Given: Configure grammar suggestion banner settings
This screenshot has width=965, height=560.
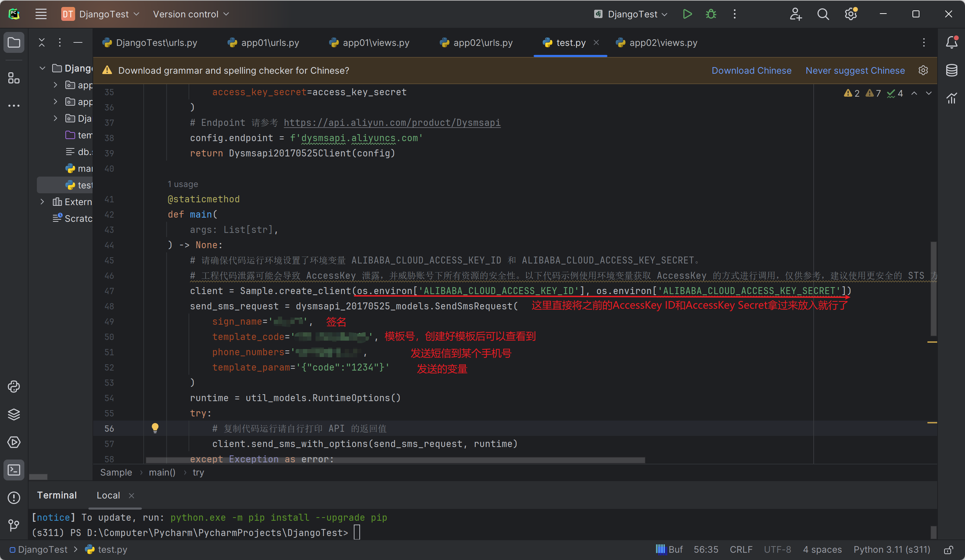Looking at the screenshot, I should tap(923, 71).
